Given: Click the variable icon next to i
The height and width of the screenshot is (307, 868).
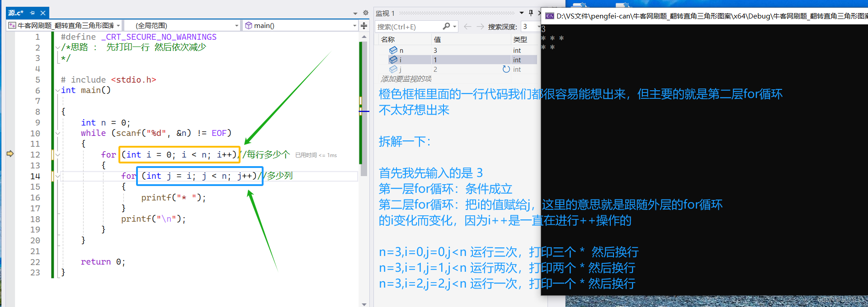Looking at the screenshot, I should tap(393, 60).
